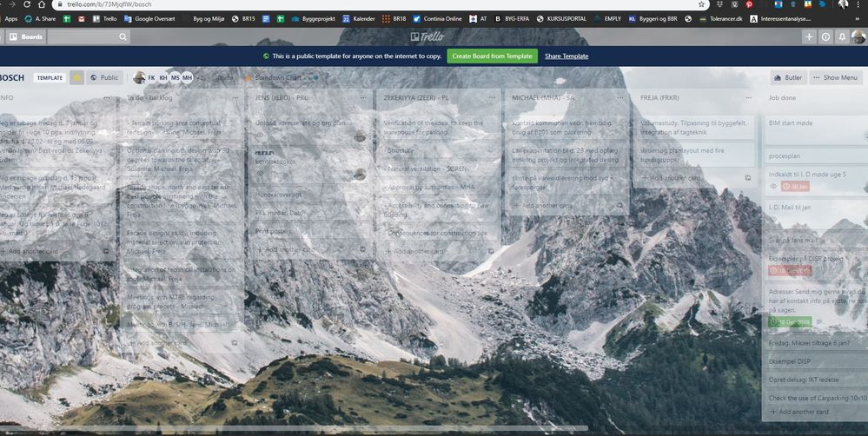
Task: Open member avatar KH
Action: click(163, 78)
